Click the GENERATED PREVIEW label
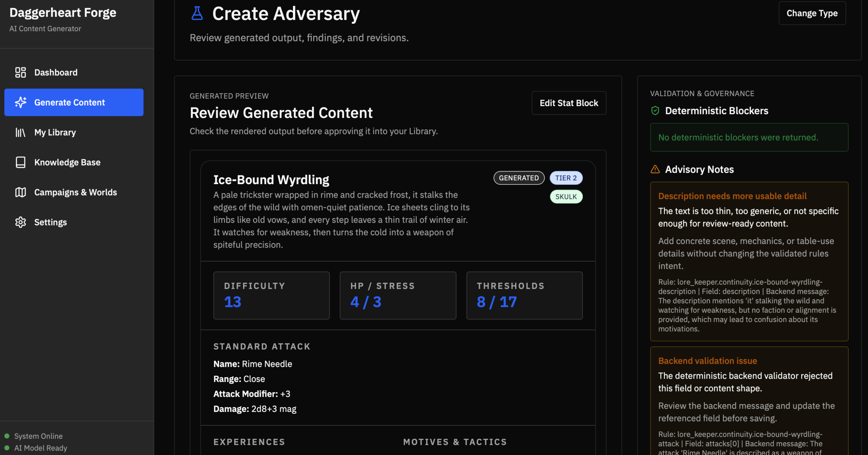This screenshot has height=455, width=868. (229, 96)
